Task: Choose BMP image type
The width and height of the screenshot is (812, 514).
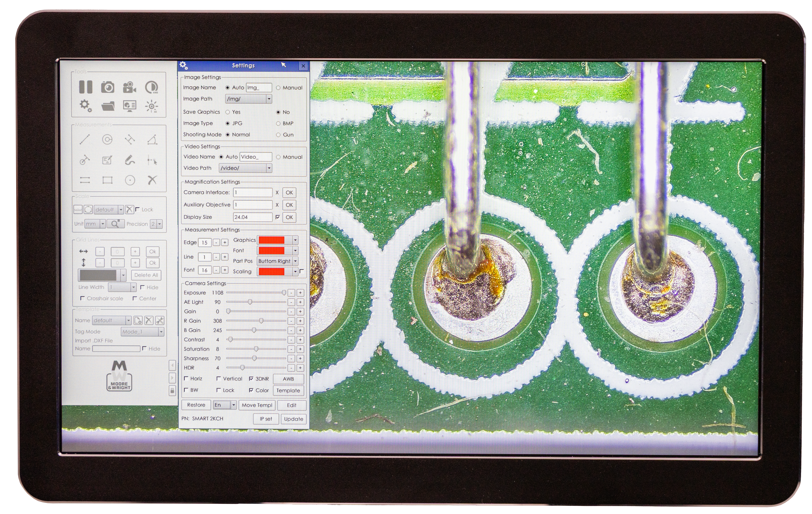Action: [x=278, y=123]
